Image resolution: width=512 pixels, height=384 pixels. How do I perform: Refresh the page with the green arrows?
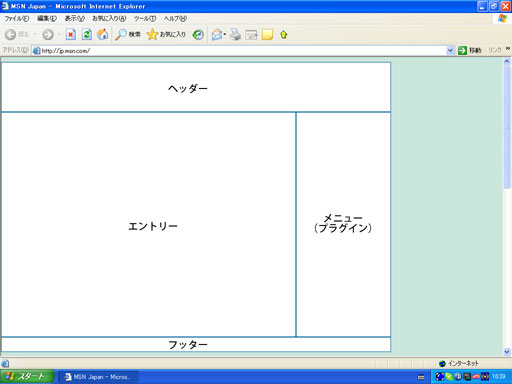[87, 34]
